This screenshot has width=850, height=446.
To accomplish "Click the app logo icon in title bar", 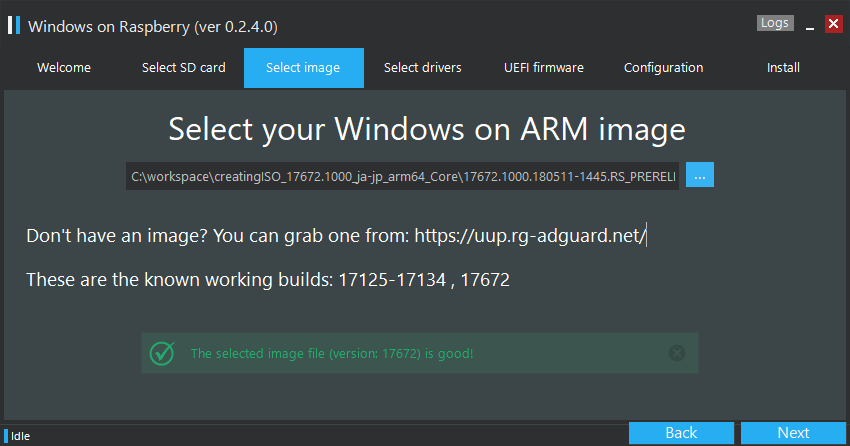I will pos(14,25).
